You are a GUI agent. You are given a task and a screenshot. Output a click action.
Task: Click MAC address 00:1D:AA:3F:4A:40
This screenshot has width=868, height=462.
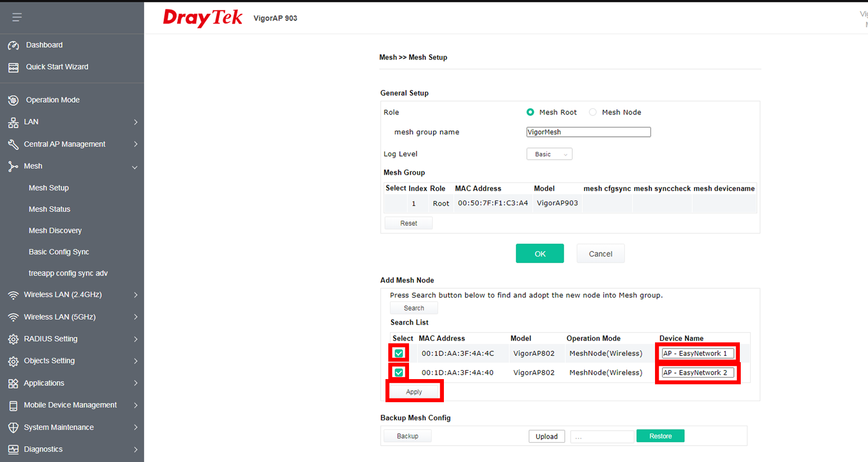pos(458,373)
